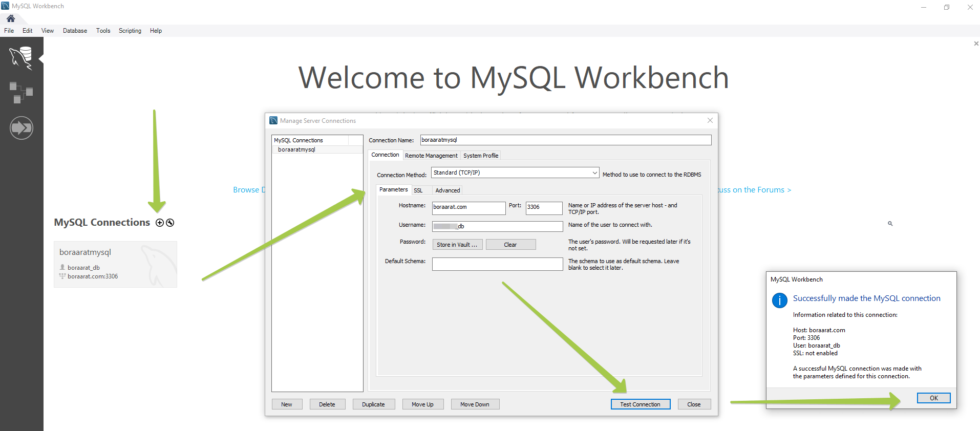Open the Scripting menu
980x431 pixels.
coord(130,31)
